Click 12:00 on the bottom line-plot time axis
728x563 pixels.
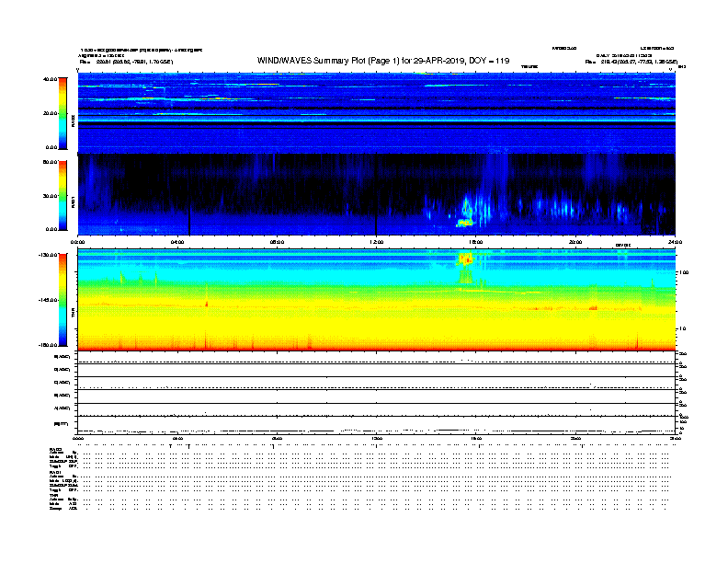click(377, 439)
